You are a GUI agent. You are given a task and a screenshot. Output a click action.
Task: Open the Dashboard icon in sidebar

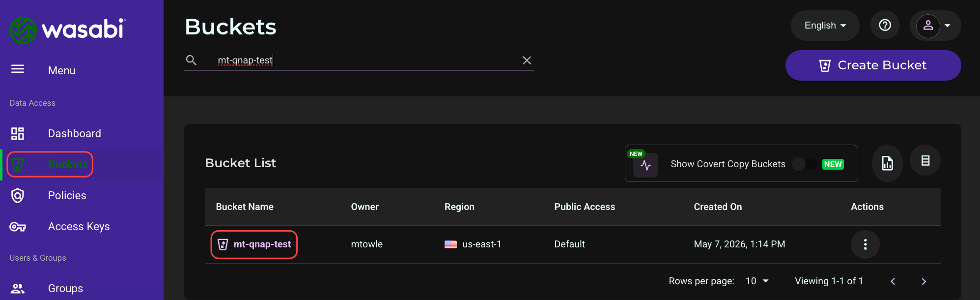click(x=18, y=134)
